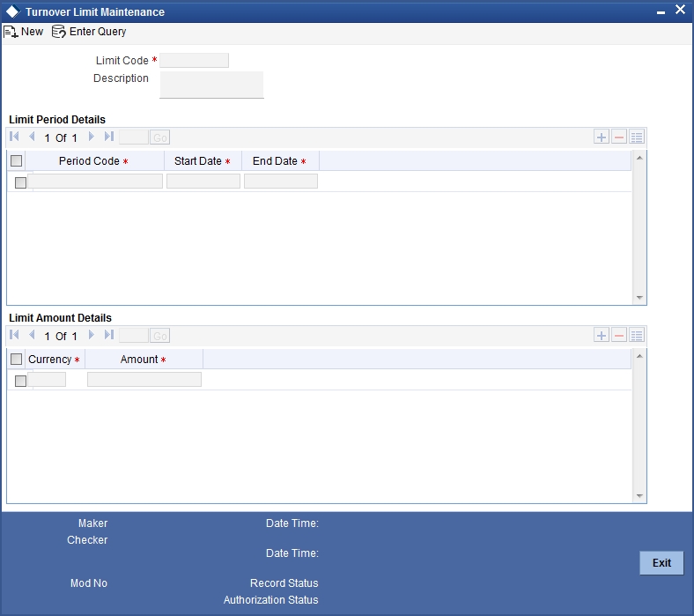Go to next page in Limit Period Details
Image resolution: width=694 pixels, height=616 pixels.
click(92, 137)
